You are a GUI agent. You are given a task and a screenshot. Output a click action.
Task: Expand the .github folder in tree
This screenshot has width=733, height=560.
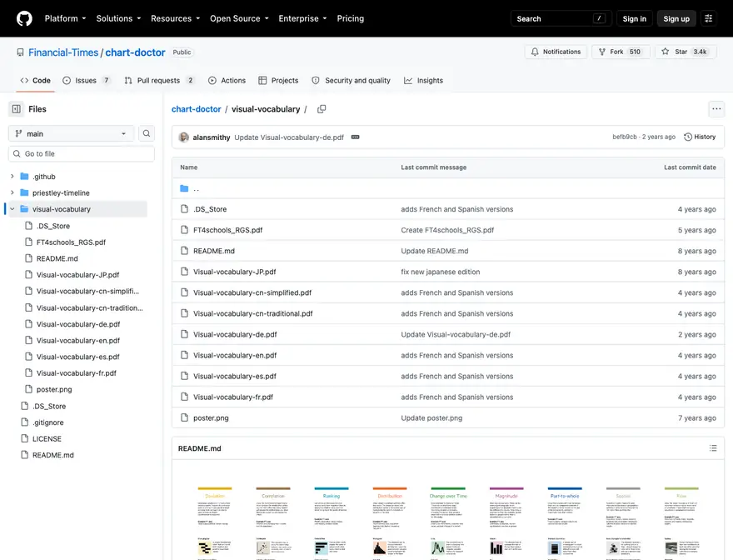pos(12,177)
